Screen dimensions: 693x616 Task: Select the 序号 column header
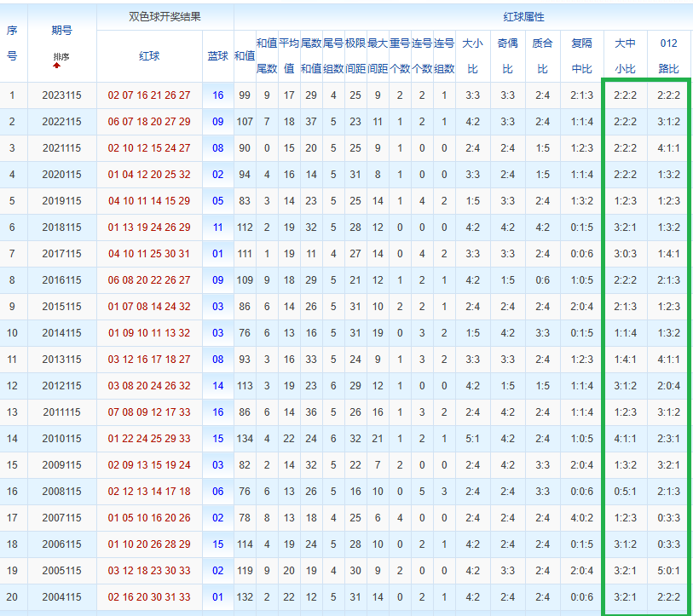[x=12, y=43]
